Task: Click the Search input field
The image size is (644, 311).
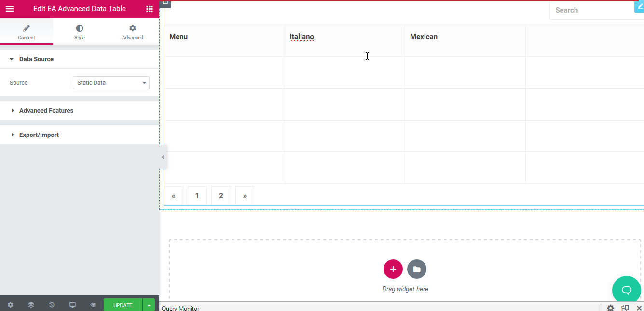Action: pyautogui.click(x=589, y=10)
